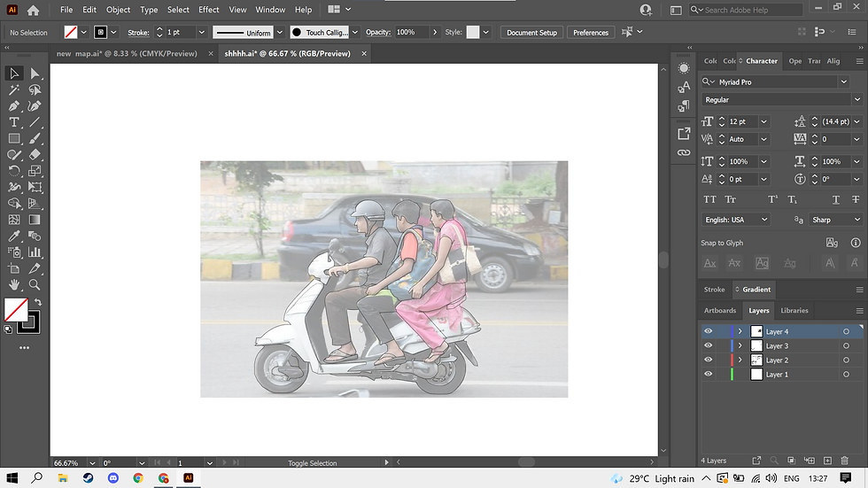Image resolution: width=868 pixels, height=488 pixels.
Task: Select the Zoom tool in toolbar
Action: coord(35,284)
